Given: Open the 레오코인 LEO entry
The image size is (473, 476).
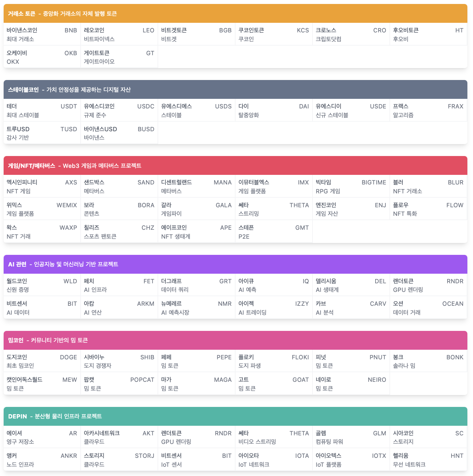Looking at the screenshot, I should click(x=119, y=34).
